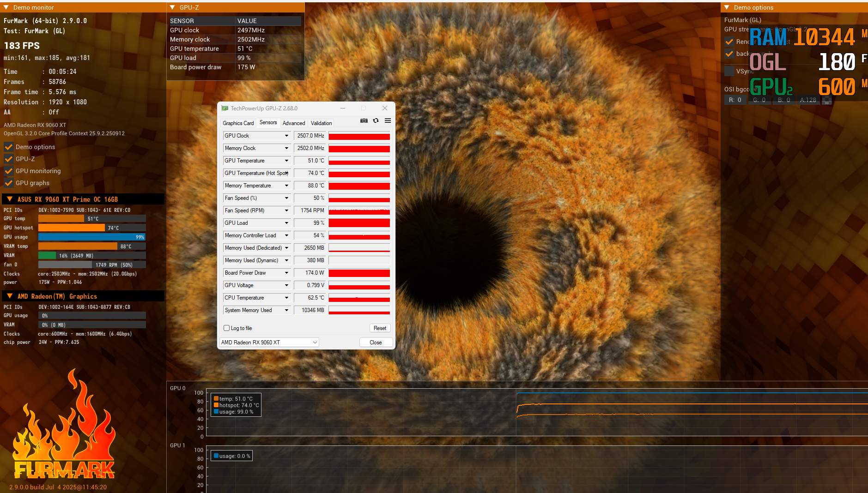
Task: Click the GPU Load red history graph
Action: (359, 223)
